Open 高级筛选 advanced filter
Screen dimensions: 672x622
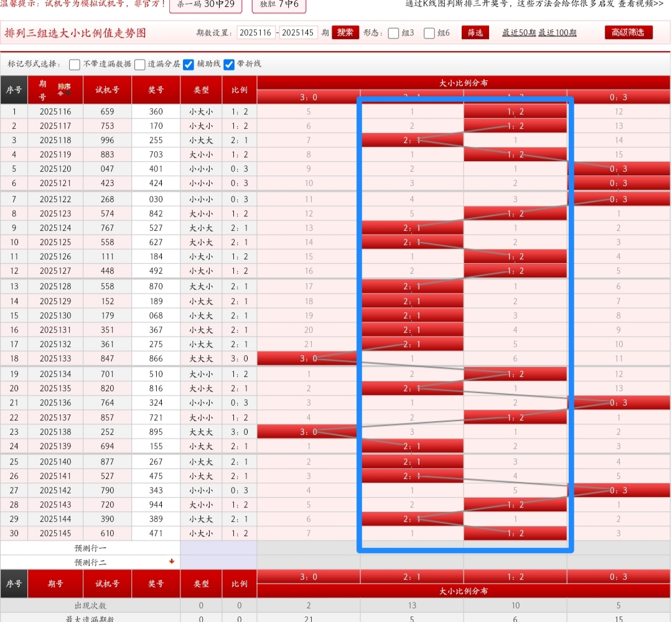628,32
